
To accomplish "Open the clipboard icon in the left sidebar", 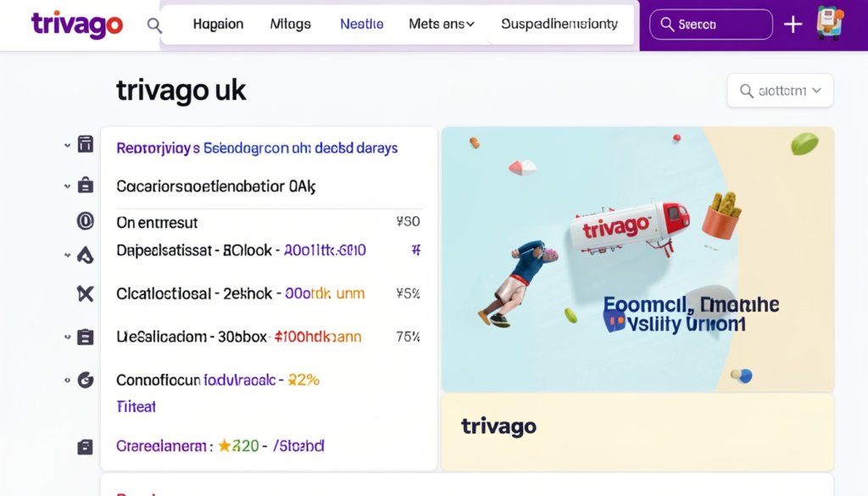I will click(85, 336).
